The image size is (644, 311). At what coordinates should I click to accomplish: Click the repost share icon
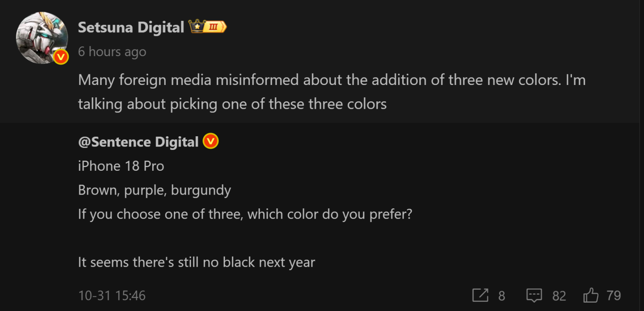point(480,295)
